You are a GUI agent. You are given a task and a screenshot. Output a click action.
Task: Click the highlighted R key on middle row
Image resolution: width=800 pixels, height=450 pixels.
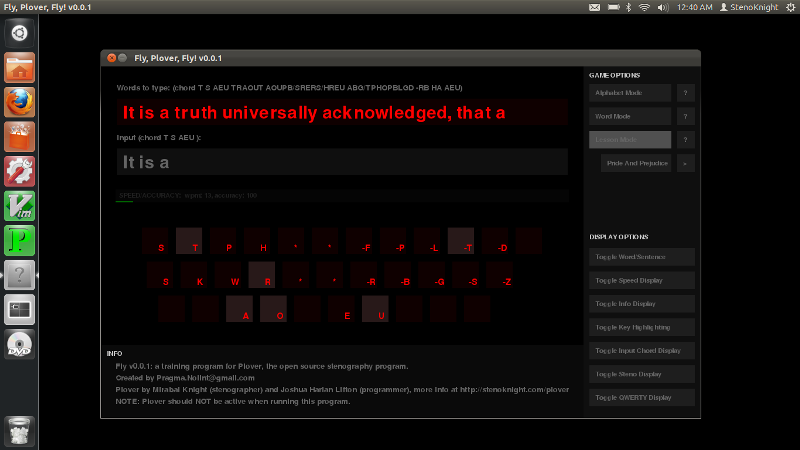[x=262, y=275]
